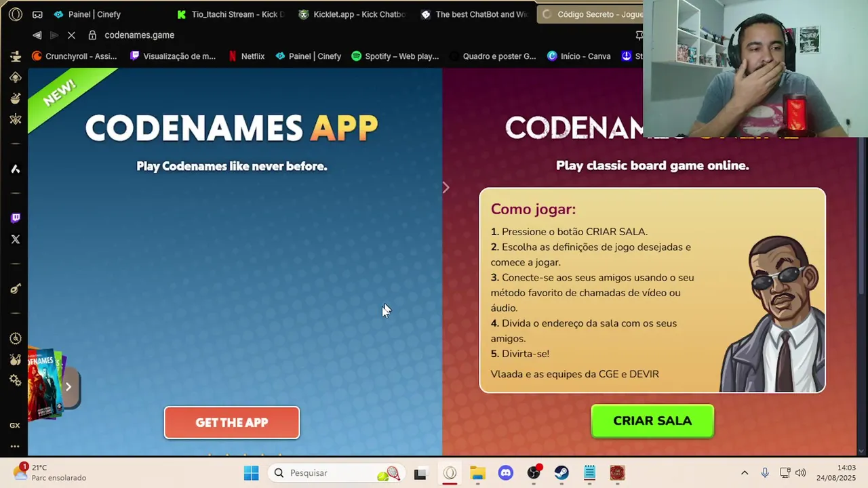Viewport: 868px width, 488px height.
Task: Click the GX icon in the sidebar
Action: click(15, 426)
